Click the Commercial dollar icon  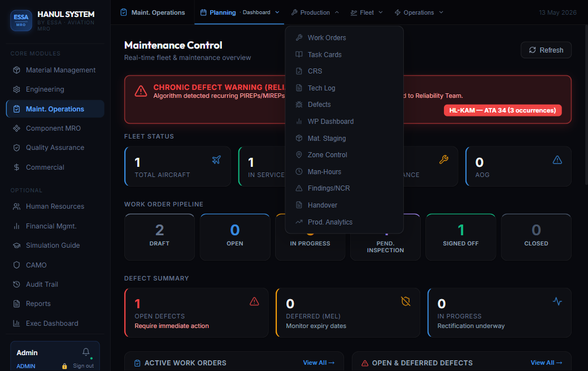pyautogui.click(x=16, y=167)
